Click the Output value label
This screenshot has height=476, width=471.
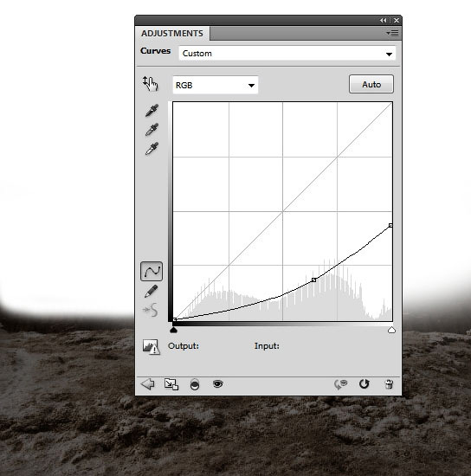tap(184, 346)
